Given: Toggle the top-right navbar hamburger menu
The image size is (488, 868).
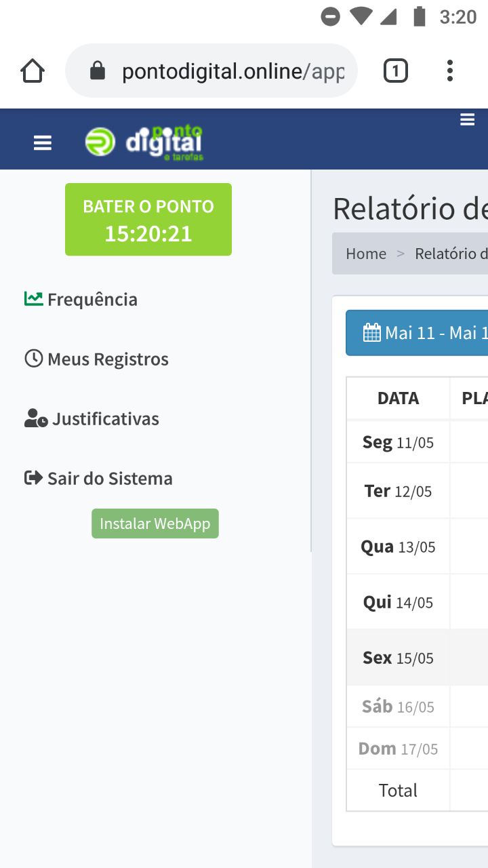Looking at the screenshot, I should point(467,119).
